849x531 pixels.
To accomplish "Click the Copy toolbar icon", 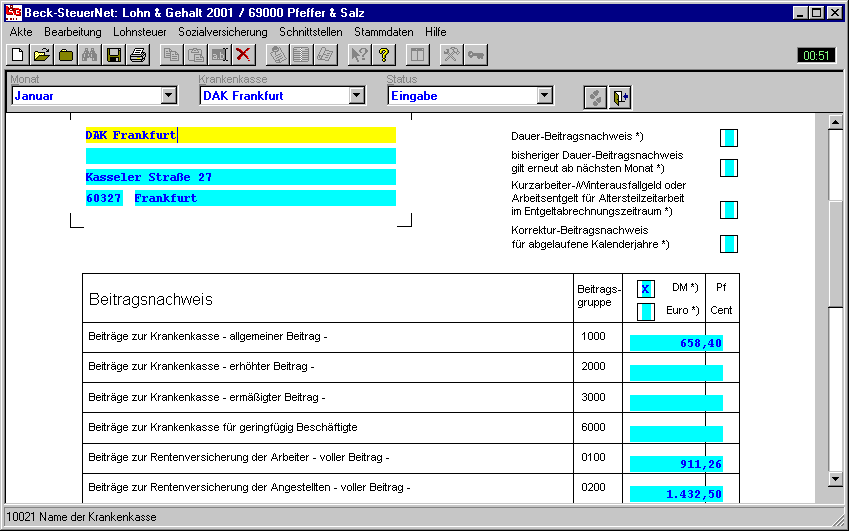I will tap(172, 55).
